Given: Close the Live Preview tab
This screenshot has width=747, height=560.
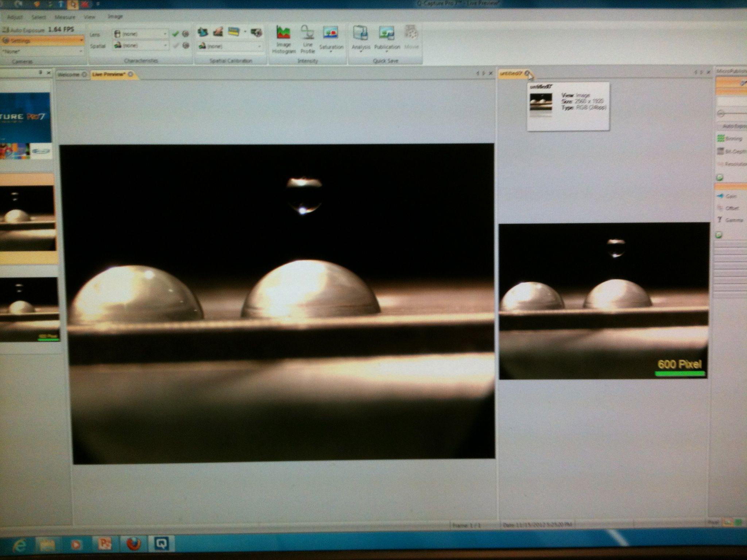Looking at the screenshot, I should coord(131,74).
